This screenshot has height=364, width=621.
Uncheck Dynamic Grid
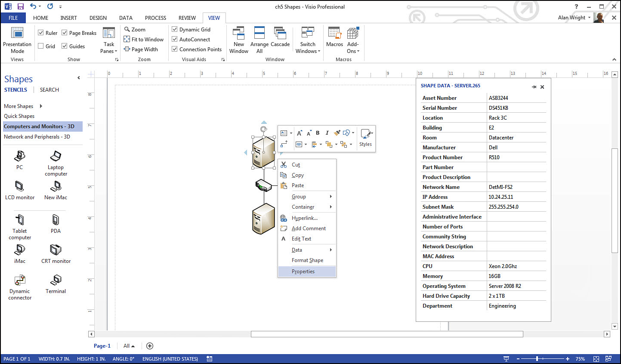[x=174, y=29]
